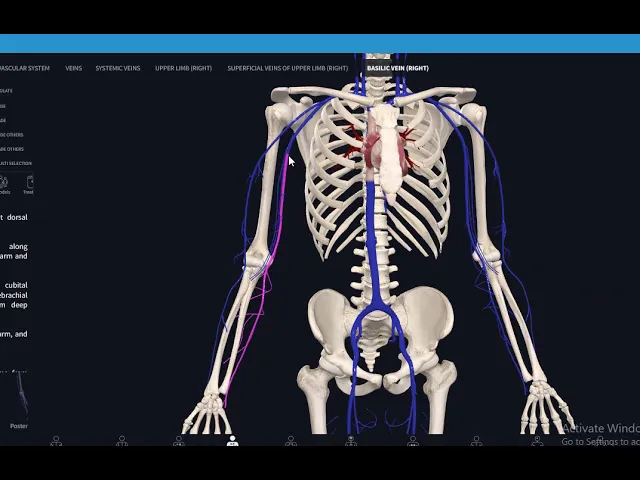Enable Multi Selection mode
The width and height of the screenshot is (640, 480).
[x=16, y=163]
